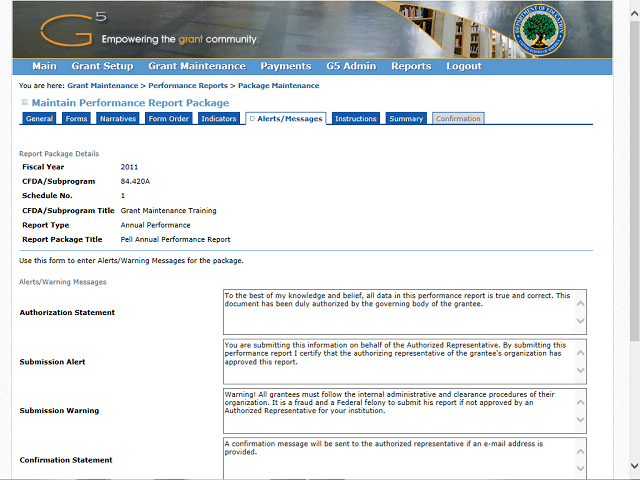Click the Submission Alert label
The width and height of the screenshot is (640, 480).
(x=52, y=362)
